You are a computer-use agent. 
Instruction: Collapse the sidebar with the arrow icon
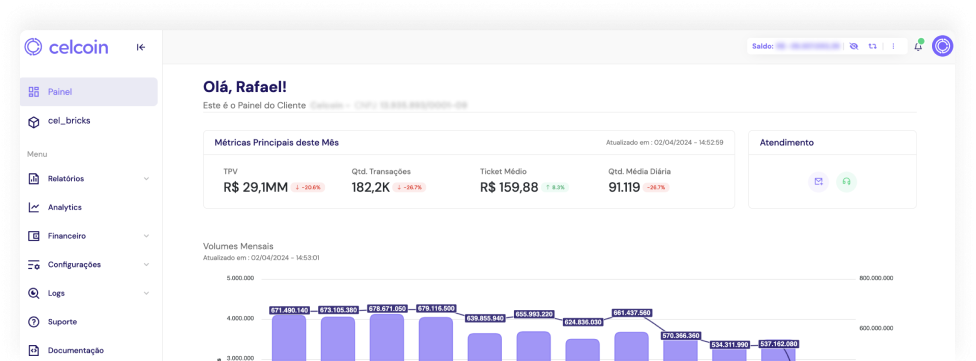(x=141, y=47)
